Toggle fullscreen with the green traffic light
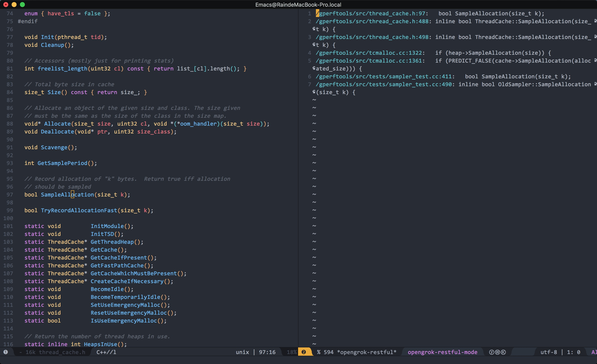The image size is (597, 364). pyautogui.click(x=23, y=4)
